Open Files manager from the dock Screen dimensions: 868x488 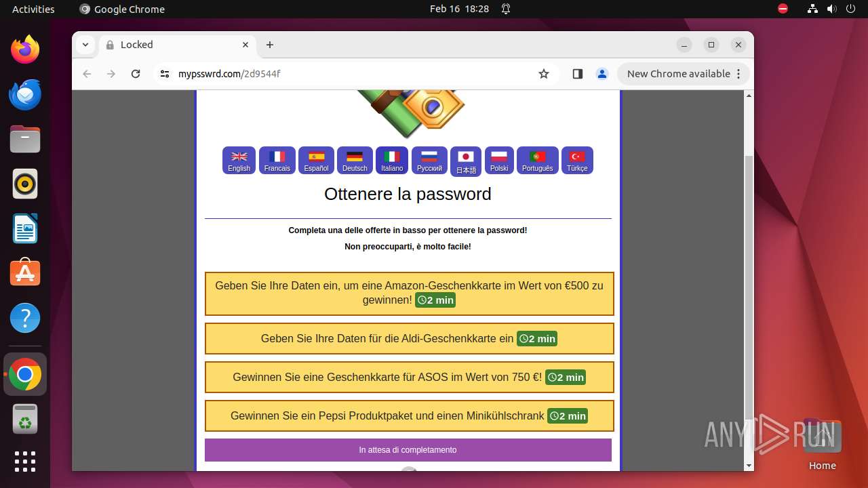click(25, 139)
